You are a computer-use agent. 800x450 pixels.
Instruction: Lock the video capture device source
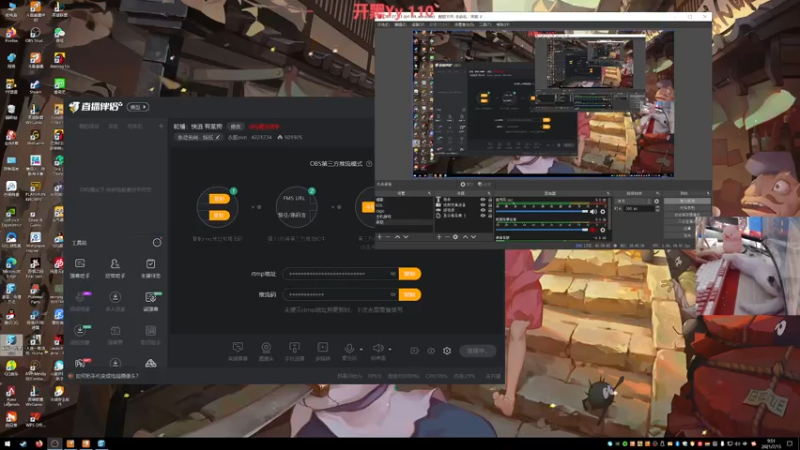pyautogui.click(x=490, y=205)
